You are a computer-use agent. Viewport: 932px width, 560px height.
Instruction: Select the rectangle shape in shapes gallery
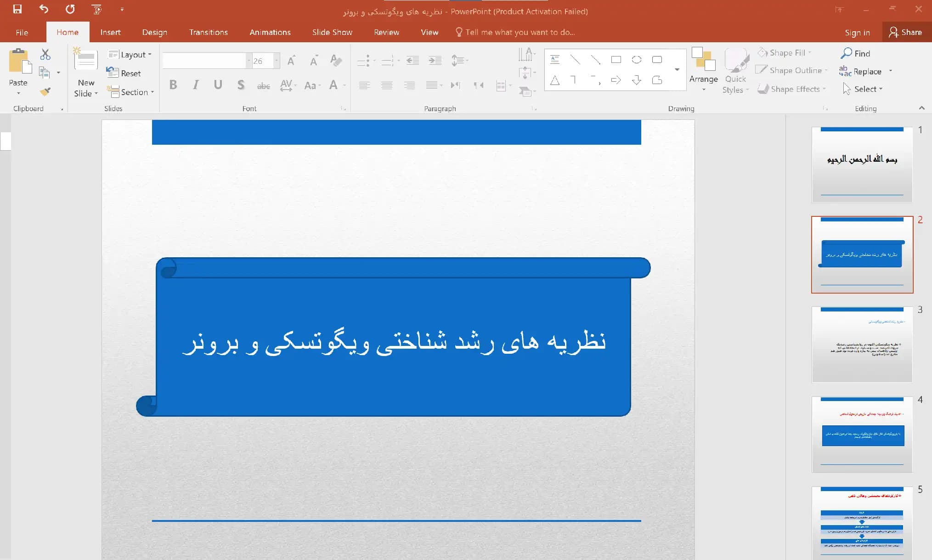[x=616, y=59]
